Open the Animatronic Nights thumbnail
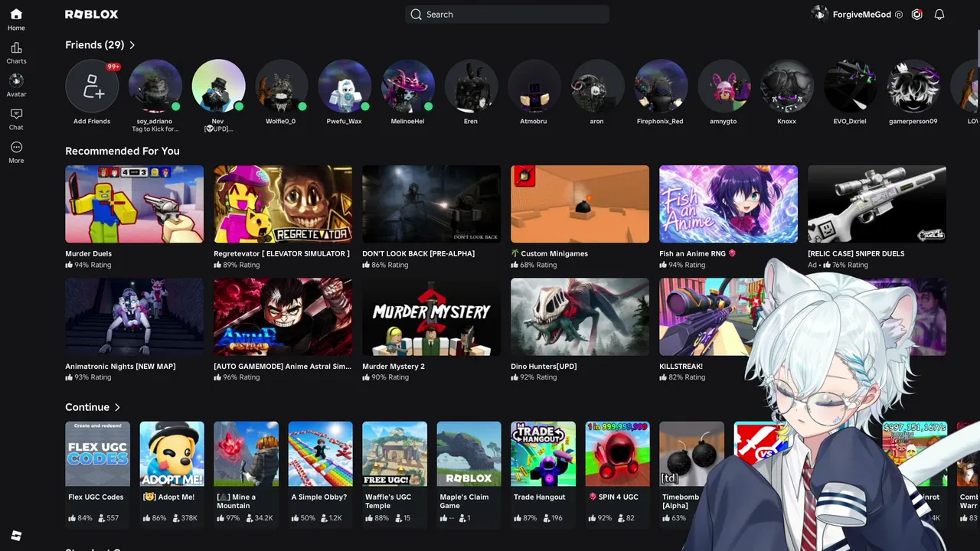This screenshot has width=980, height=551. tap(135, 317)
